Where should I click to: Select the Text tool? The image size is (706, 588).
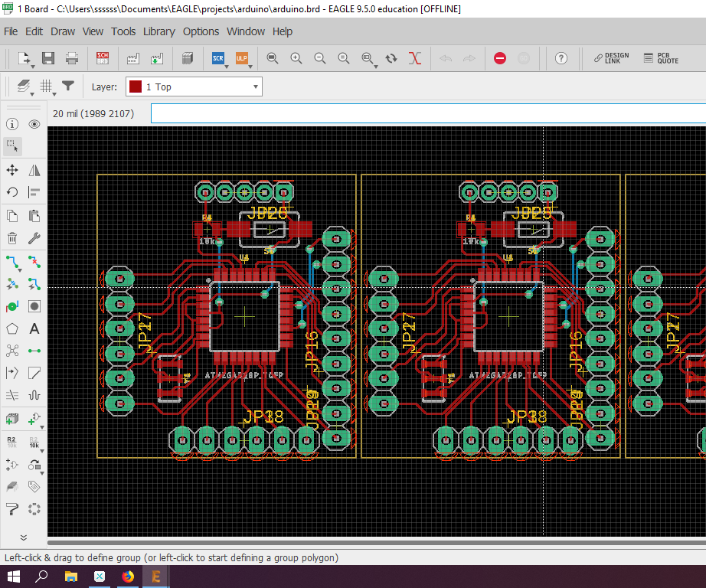point(35,328)
